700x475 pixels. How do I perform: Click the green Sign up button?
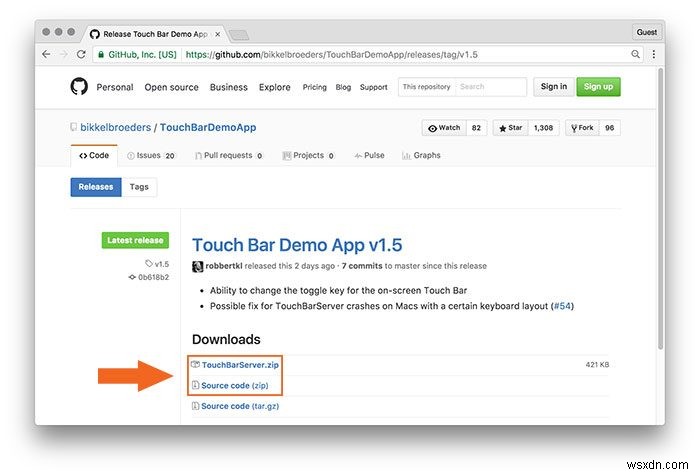click(598, 87)
